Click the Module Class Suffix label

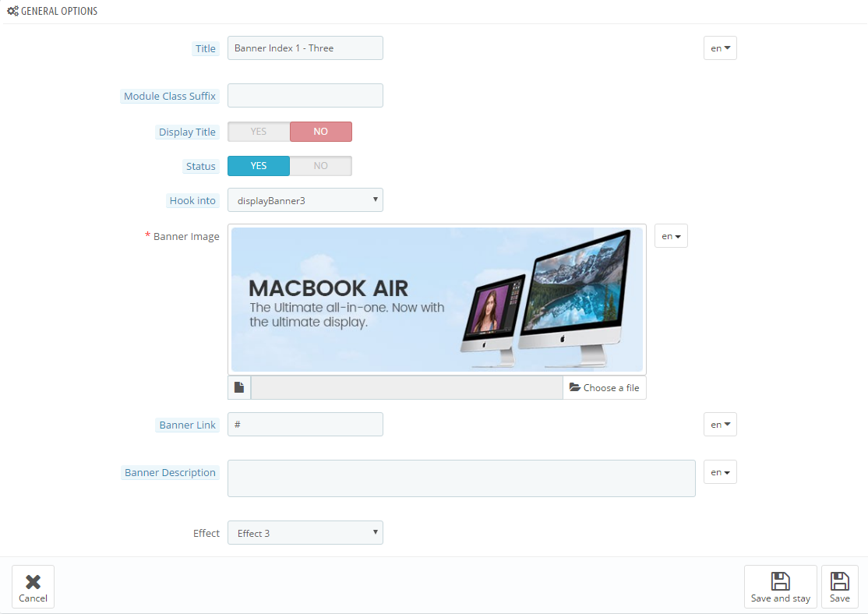(169, 97)
